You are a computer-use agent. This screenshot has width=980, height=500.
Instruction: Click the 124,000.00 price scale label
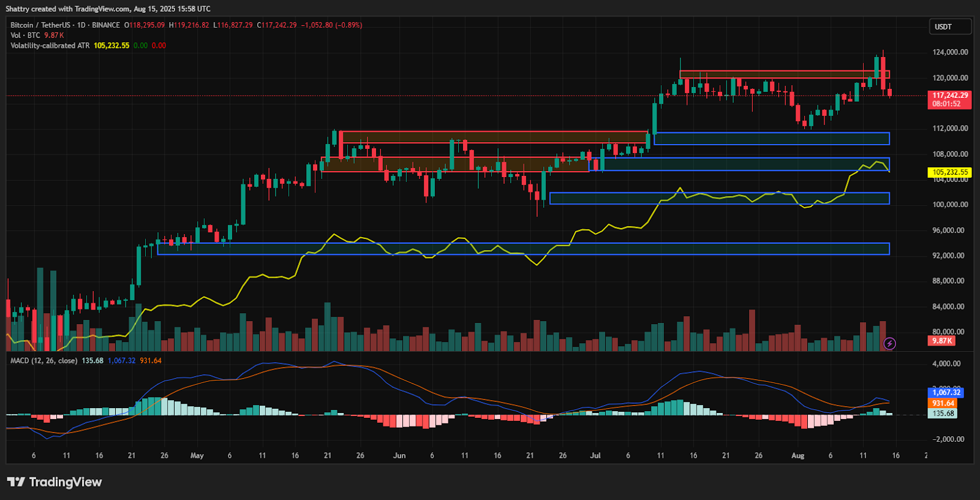tap(950, 52)
